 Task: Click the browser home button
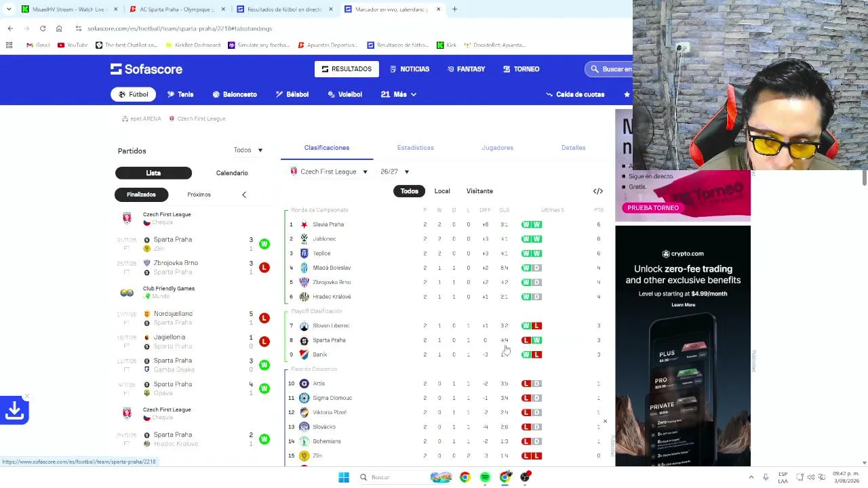coord(59,28)
